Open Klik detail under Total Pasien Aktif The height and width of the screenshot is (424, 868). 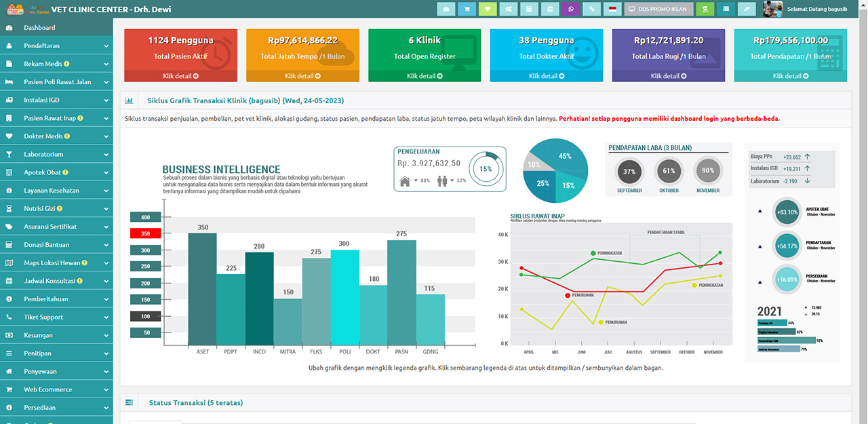click(180, 76)
